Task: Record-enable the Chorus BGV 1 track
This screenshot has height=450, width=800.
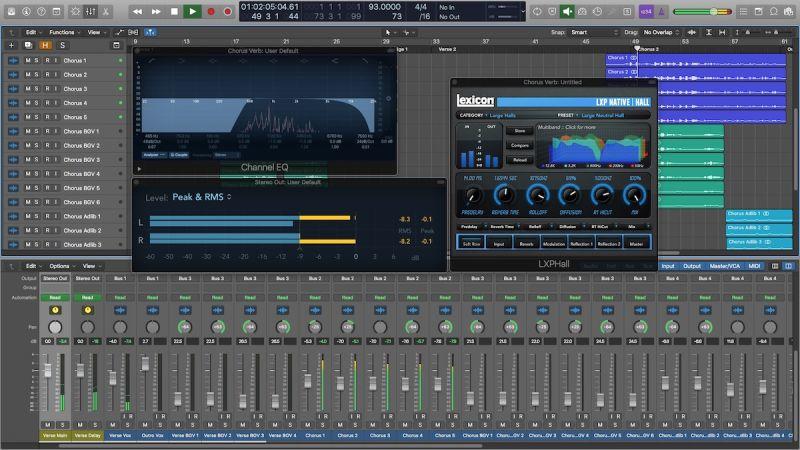Action: [x=47, y=131]
